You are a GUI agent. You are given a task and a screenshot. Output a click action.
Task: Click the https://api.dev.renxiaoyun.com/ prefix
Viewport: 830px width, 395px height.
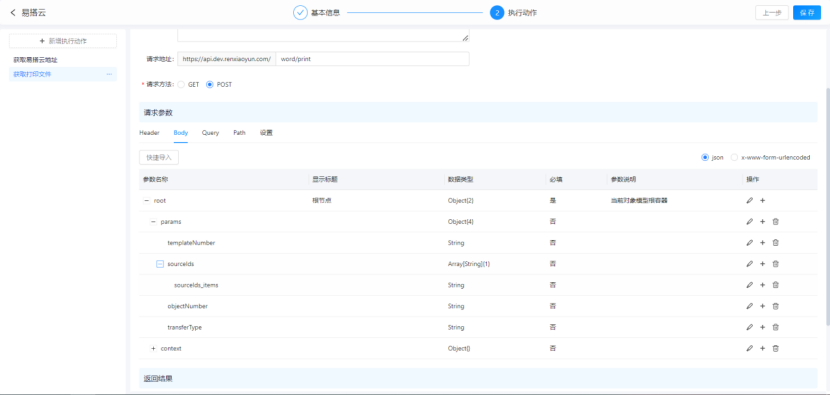pyautogui.click(x=227, y=59)
